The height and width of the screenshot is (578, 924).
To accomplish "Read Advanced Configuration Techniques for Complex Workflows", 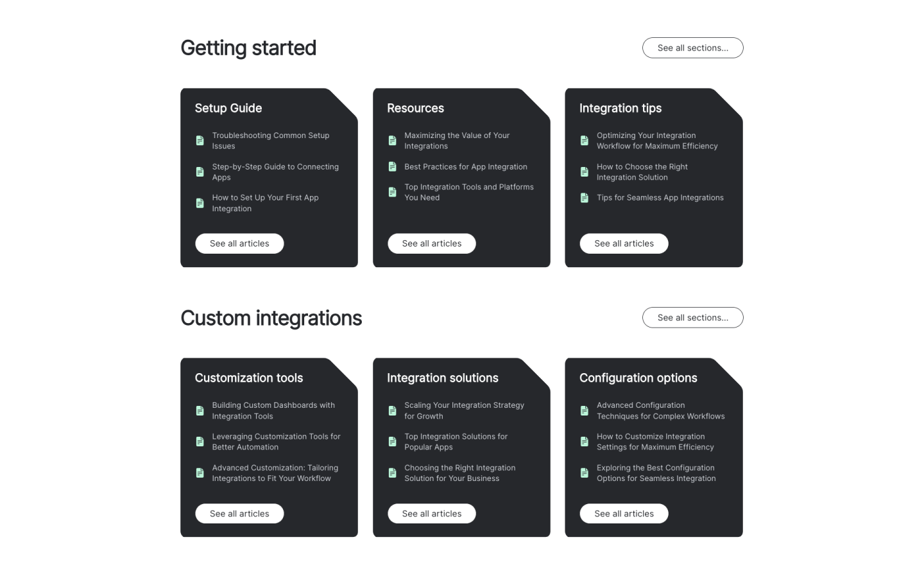I will click(x=660, y=410).
